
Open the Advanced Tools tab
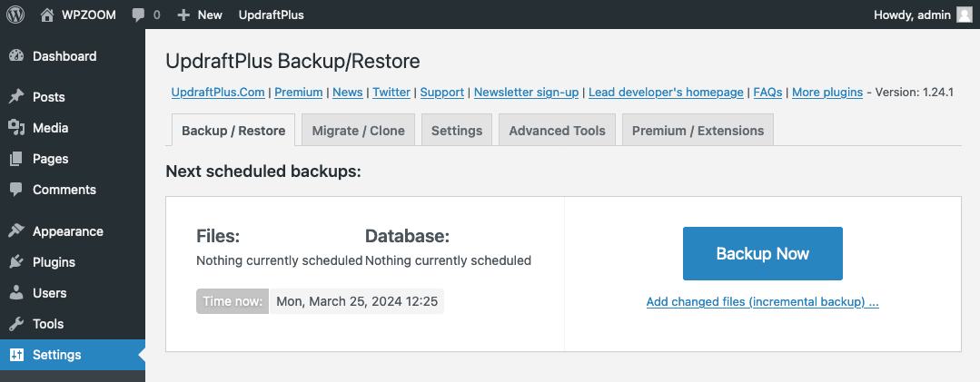tap(557, 131)
